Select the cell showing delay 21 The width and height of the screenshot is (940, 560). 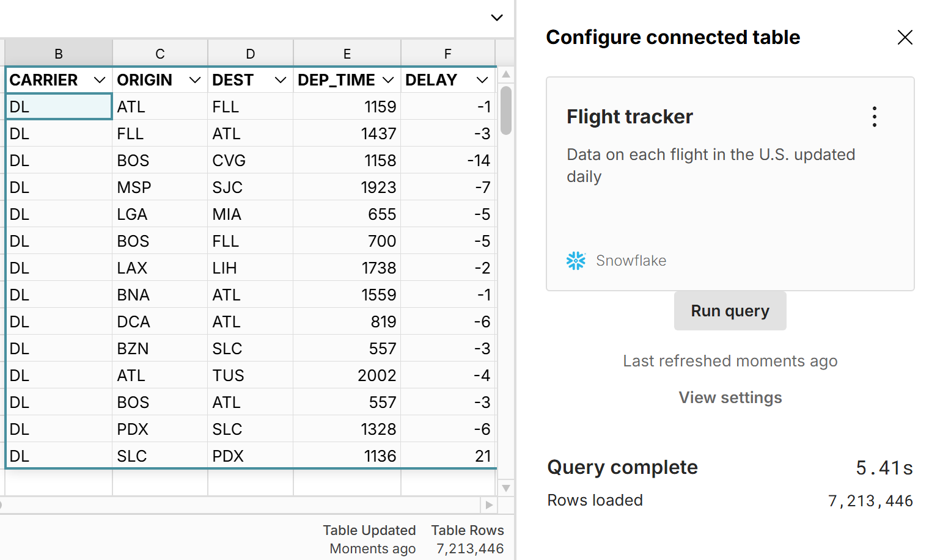pos(448,455)
